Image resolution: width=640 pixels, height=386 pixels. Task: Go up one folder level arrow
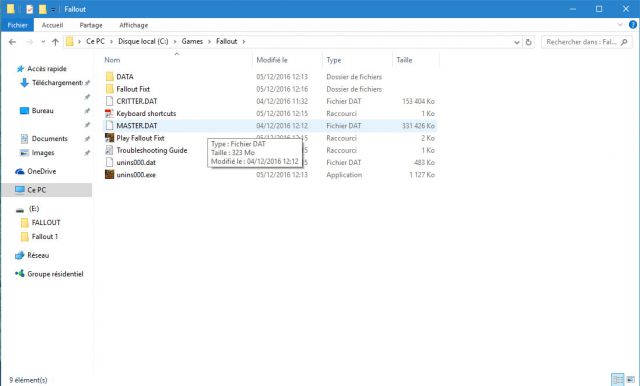[x=55, y=42]
